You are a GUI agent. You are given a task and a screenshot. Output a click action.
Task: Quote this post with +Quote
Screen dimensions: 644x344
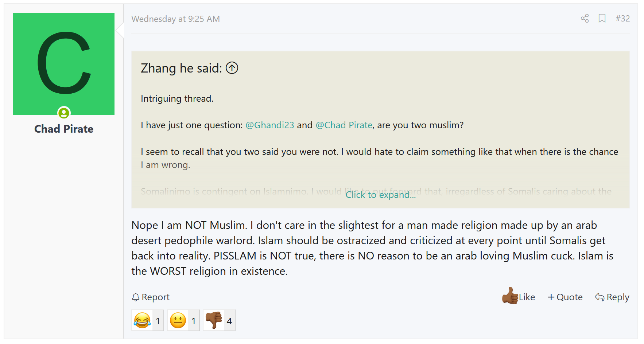tap(565, 297)
